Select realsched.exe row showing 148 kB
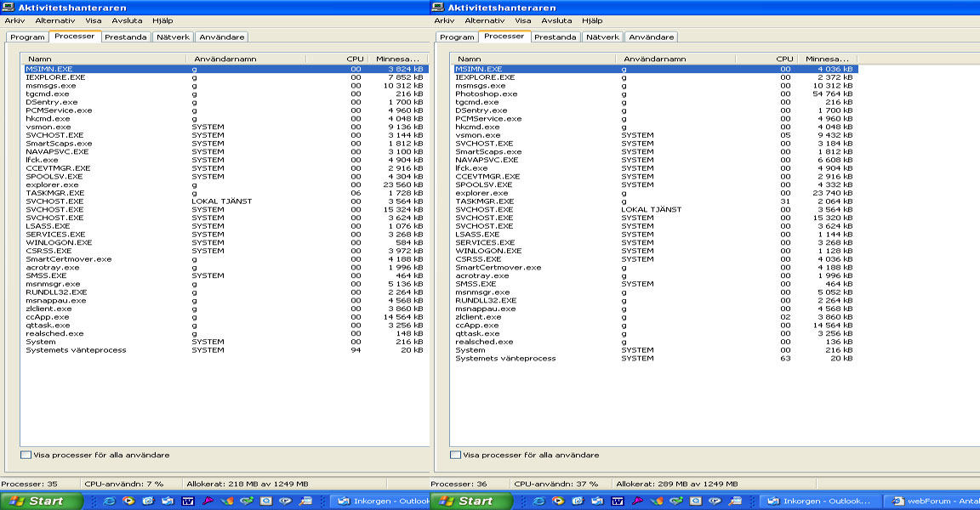 pyautogui.click(x=225, y=333)
